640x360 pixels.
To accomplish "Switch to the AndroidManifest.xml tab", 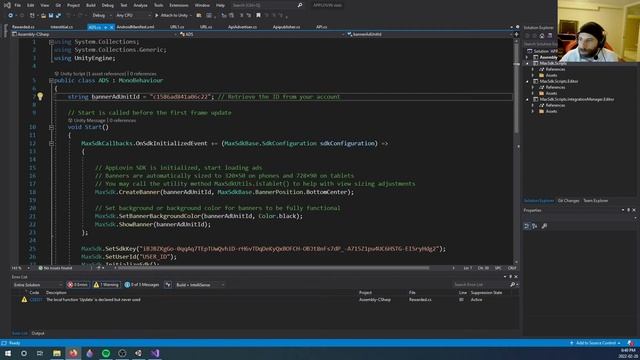I will click(136, 27).
